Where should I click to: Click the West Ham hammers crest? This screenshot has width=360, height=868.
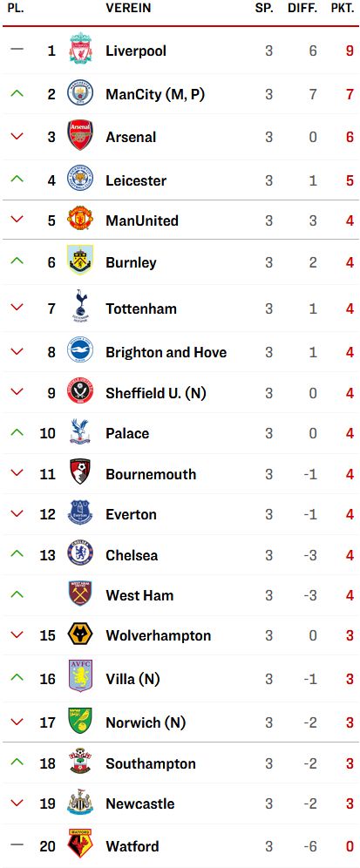pyautogui.click(x=80, y=593)
